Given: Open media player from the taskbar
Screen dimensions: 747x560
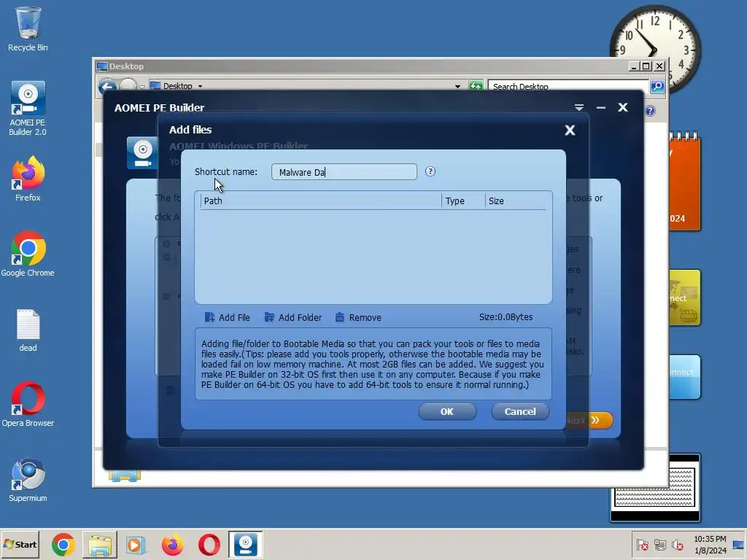Looking at the screenshot, I should (x=135, y=545).
